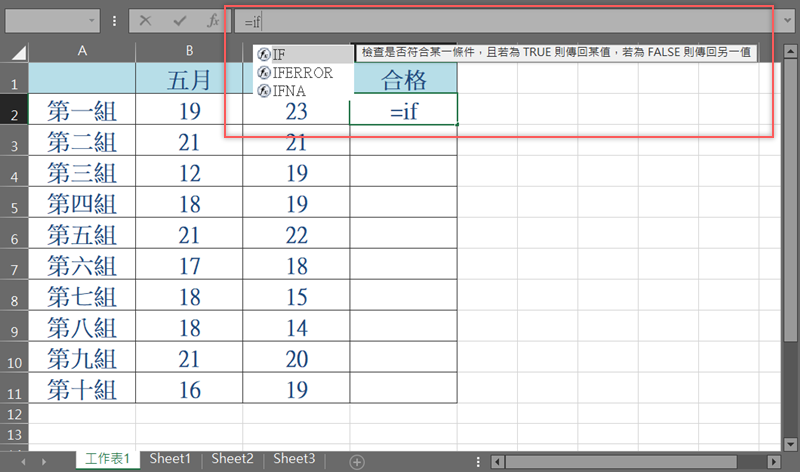
Task: Click cell B11 with value 16
Action: tap(189, 389)
